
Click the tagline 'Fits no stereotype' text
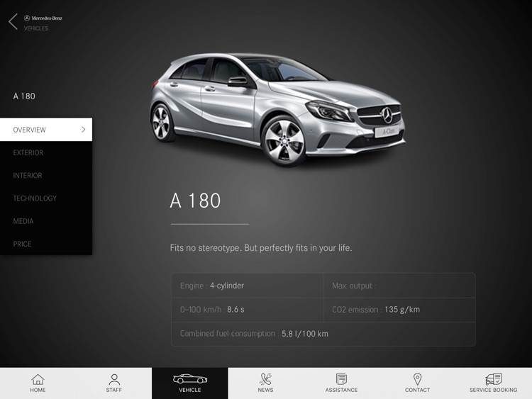[261, 248]
